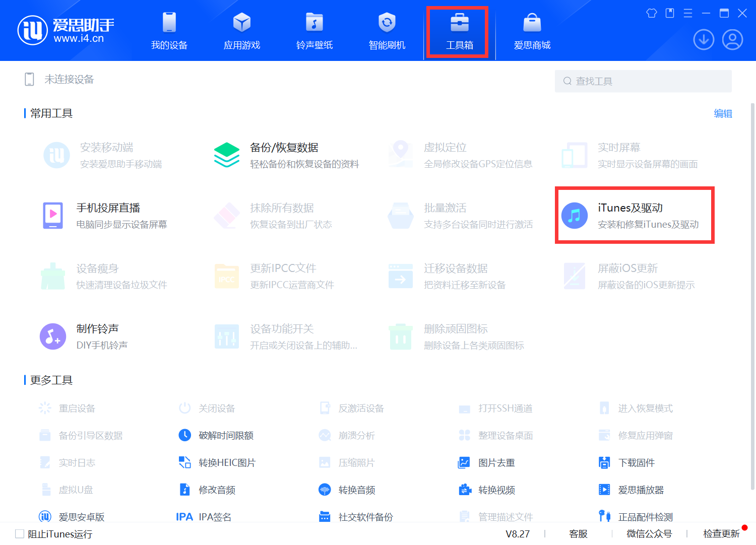Start 手机投屏直播 tool
Screen dimensions: 756x545
(104, 216)
